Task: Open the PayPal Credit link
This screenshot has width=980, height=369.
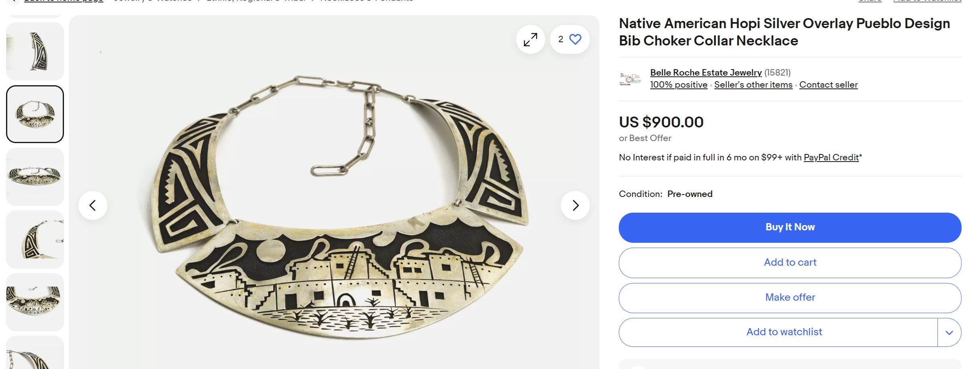Action: point(831,158)
